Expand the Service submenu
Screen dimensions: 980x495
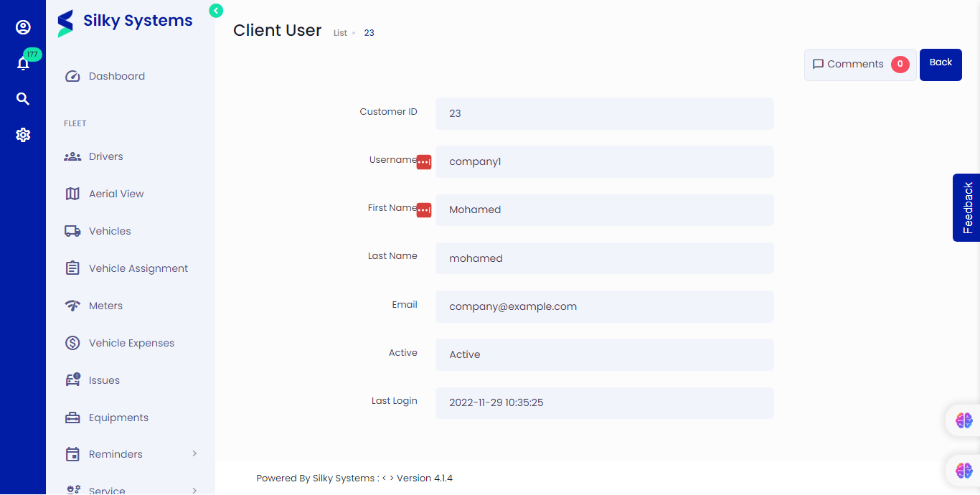click(108, 488)
